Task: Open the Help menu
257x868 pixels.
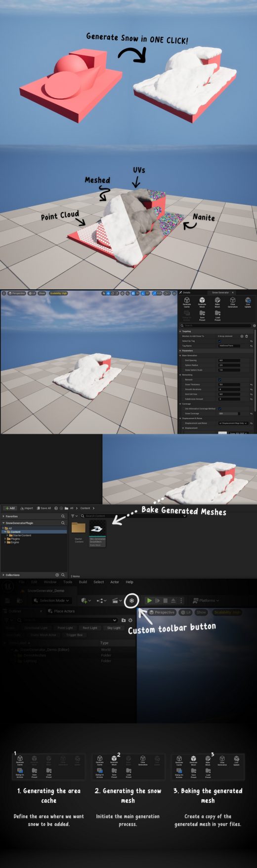Action: point(129,582)
